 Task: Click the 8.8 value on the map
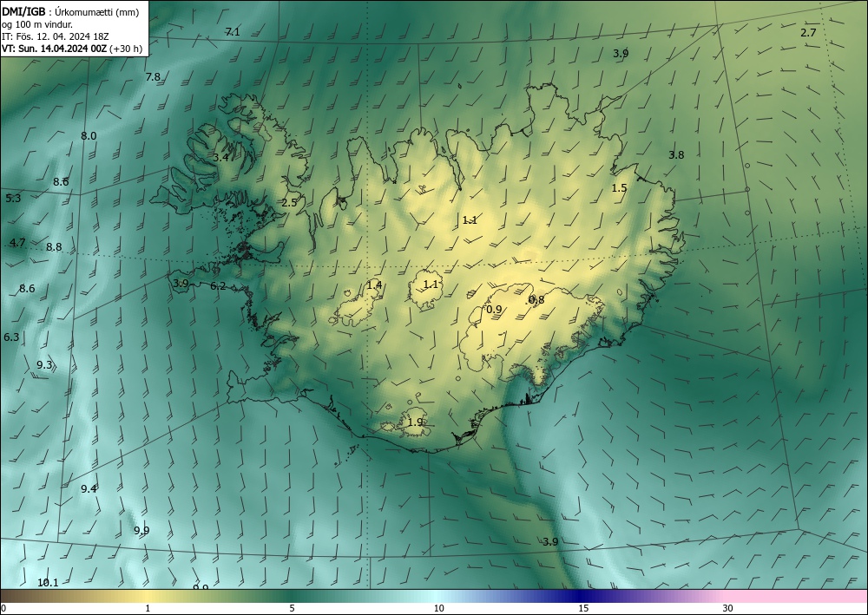click(x=54, y=246)
